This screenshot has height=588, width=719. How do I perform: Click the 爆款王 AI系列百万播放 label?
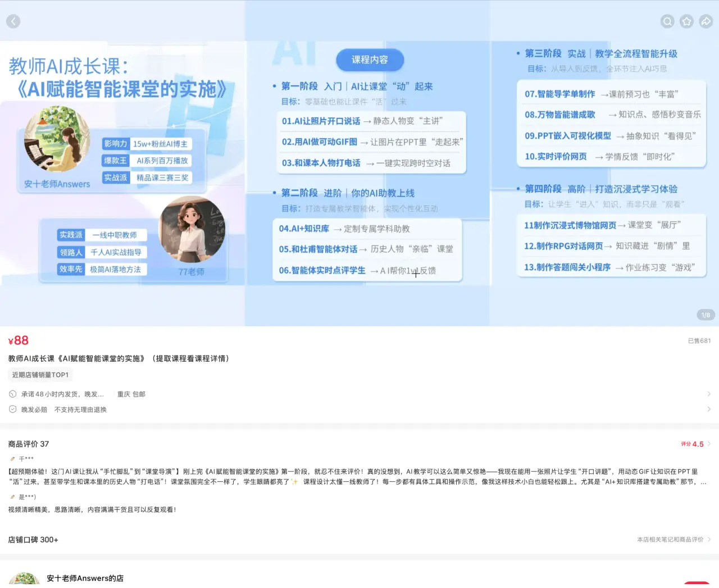coord(147,161)
